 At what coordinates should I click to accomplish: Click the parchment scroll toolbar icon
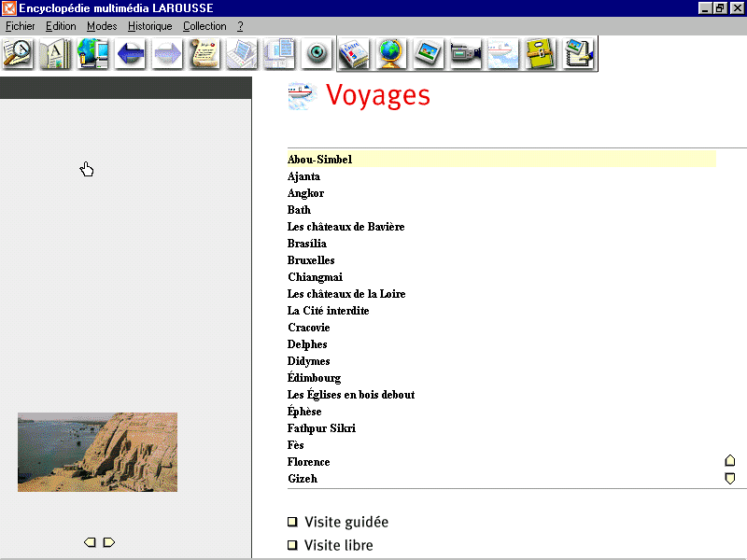(204, 53)
